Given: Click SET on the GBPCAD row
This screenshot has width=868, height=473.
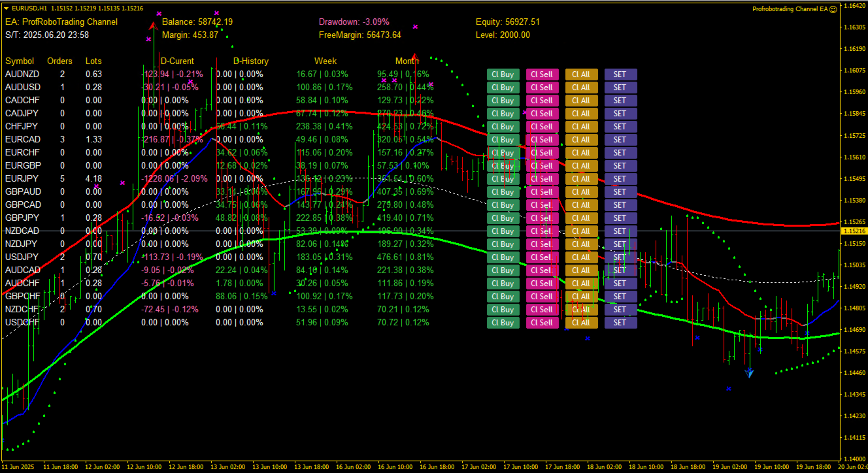Looking at the screenshot, I should point(620,205).
